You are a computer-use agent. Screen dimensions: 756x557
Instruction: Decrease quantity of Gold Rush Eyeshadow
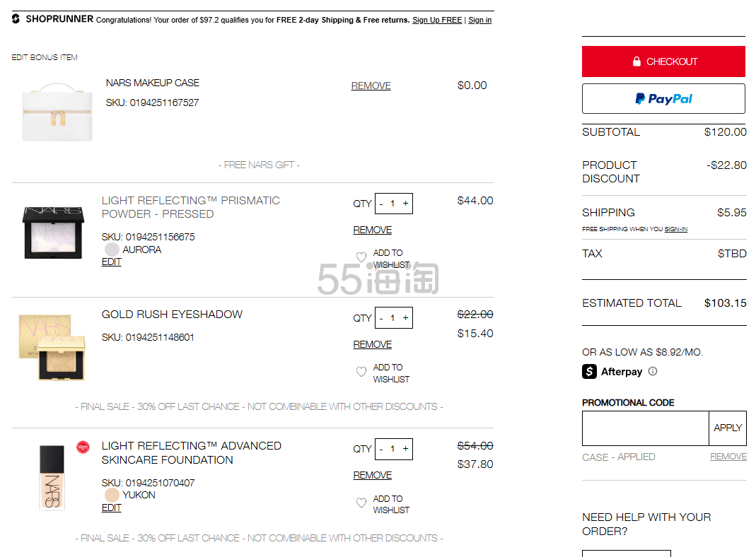[x=381, y=318]
